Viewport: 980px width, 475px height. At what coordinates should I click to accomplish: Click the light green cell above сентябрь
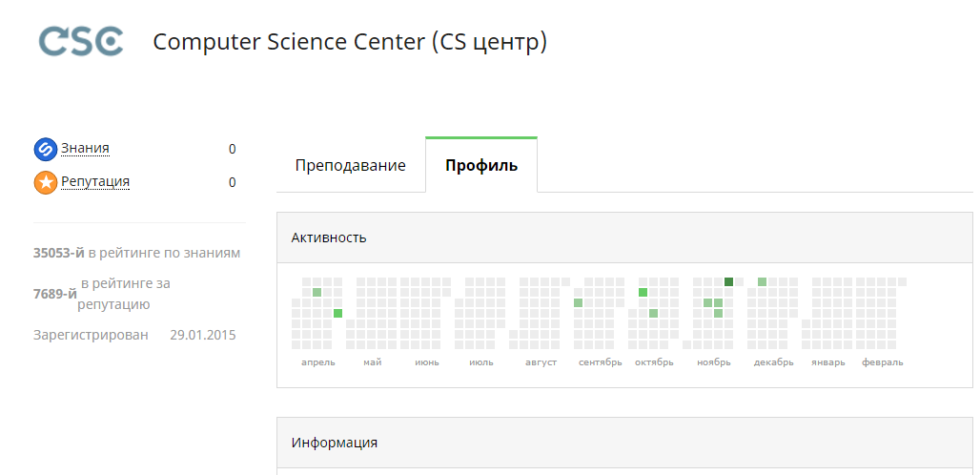(578, 302)
